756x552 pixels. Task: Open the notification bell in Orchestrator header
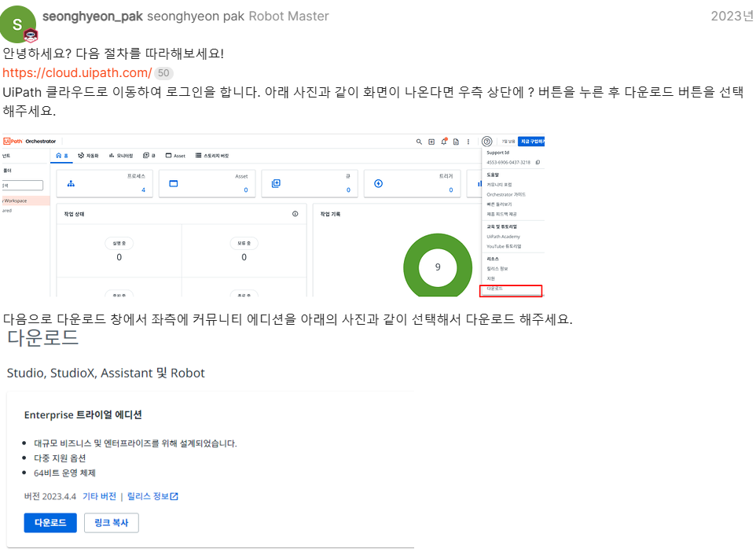[444, 142]
